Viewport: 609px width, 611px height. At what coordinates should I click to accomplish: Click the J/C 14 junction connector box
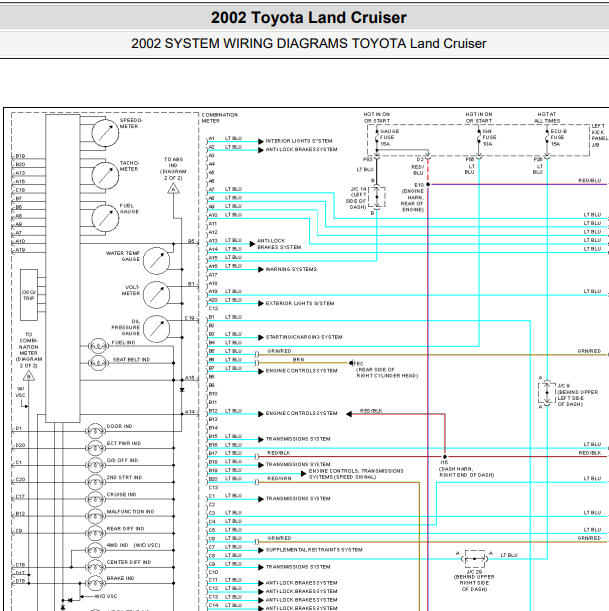[x=377, y=197]
